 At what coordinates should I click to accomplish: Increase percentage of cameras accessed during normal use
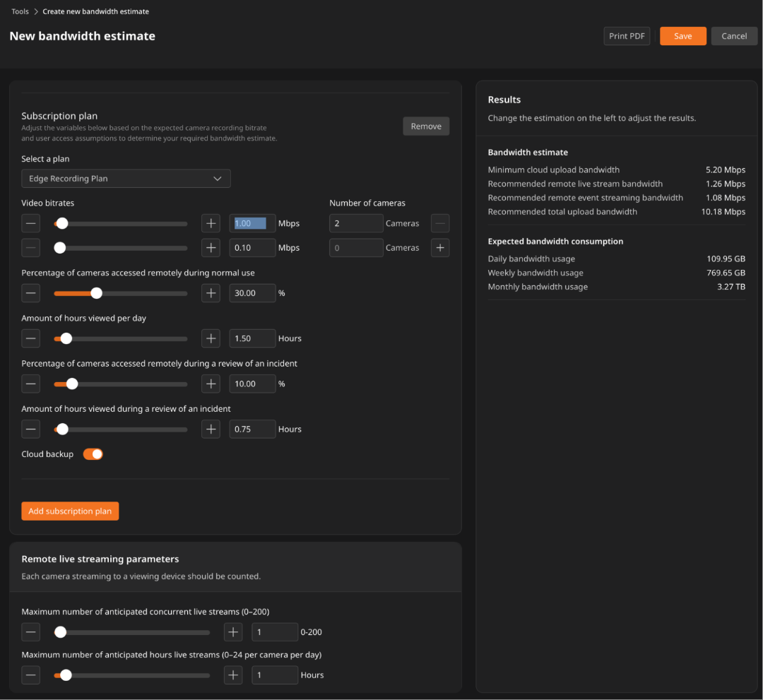point(211,293)
